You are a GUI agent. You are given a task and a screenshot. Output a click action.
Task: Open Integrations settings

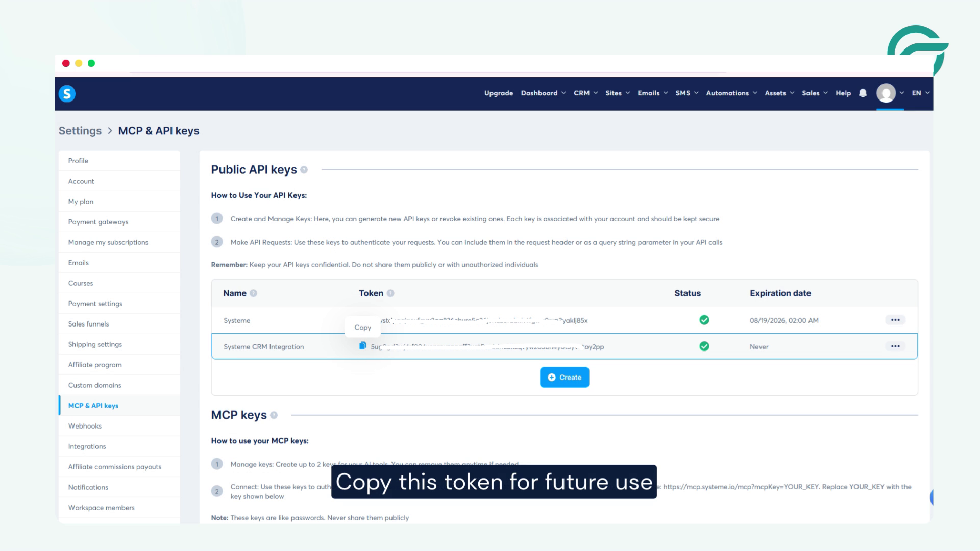point(119,446)
